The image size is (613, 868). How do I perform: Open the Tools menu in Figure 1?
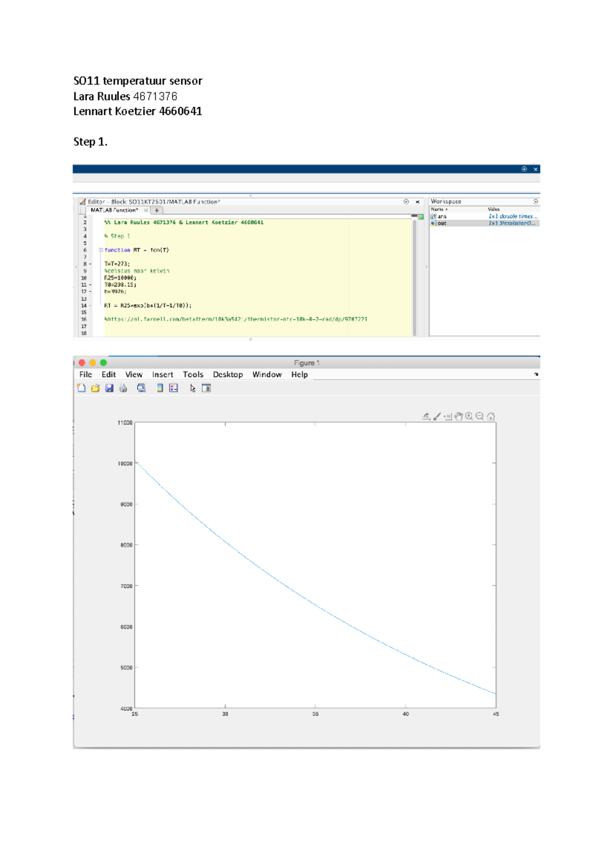click(193, 374)
